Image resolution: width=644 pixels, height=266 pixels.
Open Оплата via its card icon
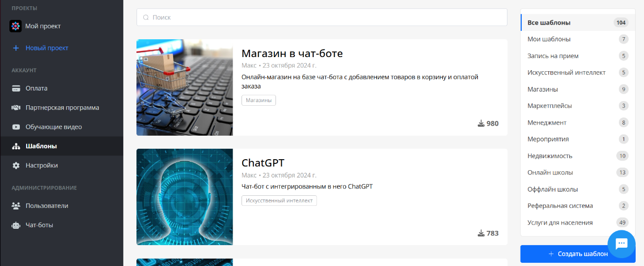(x=16, y=88)
